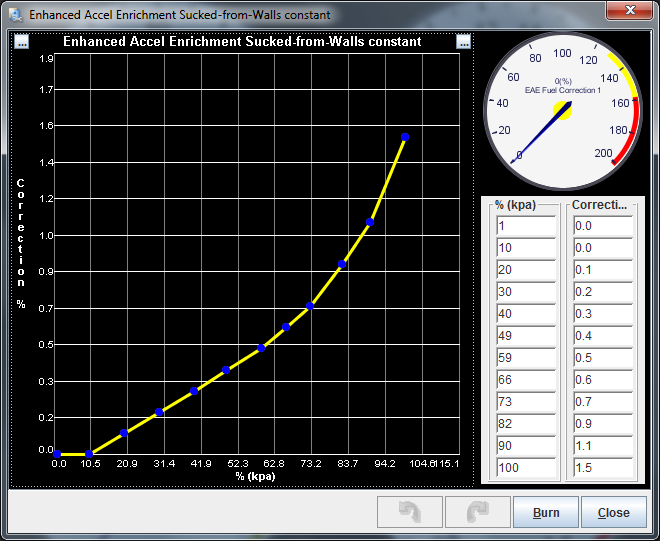Open the top-right graph options button
The width and height of the screenshot is (661, 542).
tap(463, 42)
